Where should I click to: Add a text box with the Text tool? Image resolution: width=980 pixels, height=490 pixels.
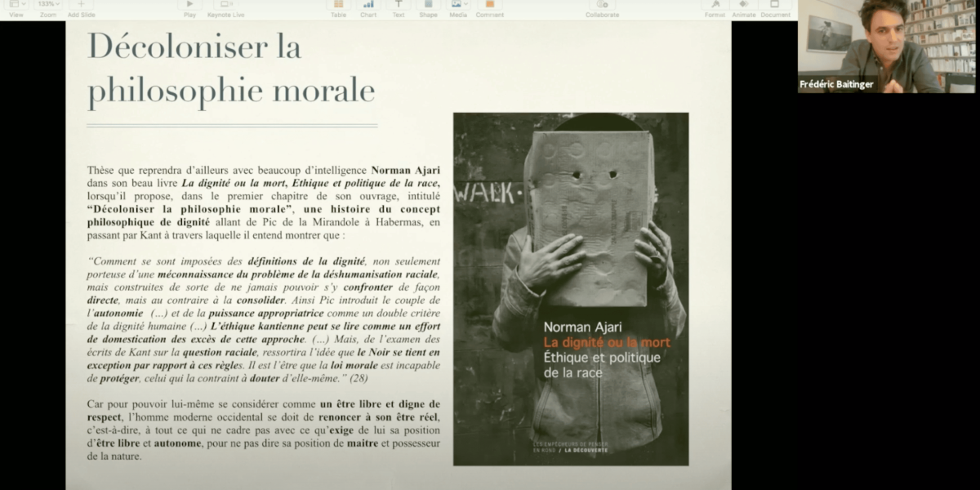[x=398, y=5]
